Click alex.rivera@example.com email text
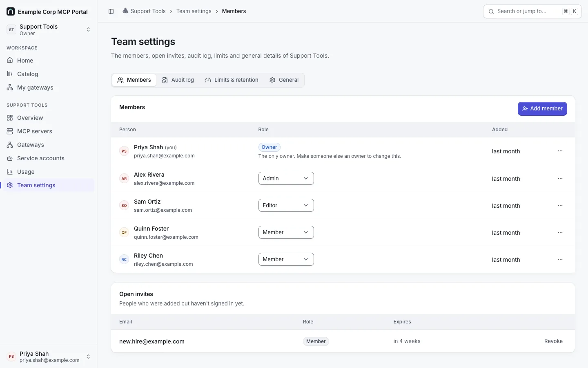 pyautogui.click(x=164, y=183)
